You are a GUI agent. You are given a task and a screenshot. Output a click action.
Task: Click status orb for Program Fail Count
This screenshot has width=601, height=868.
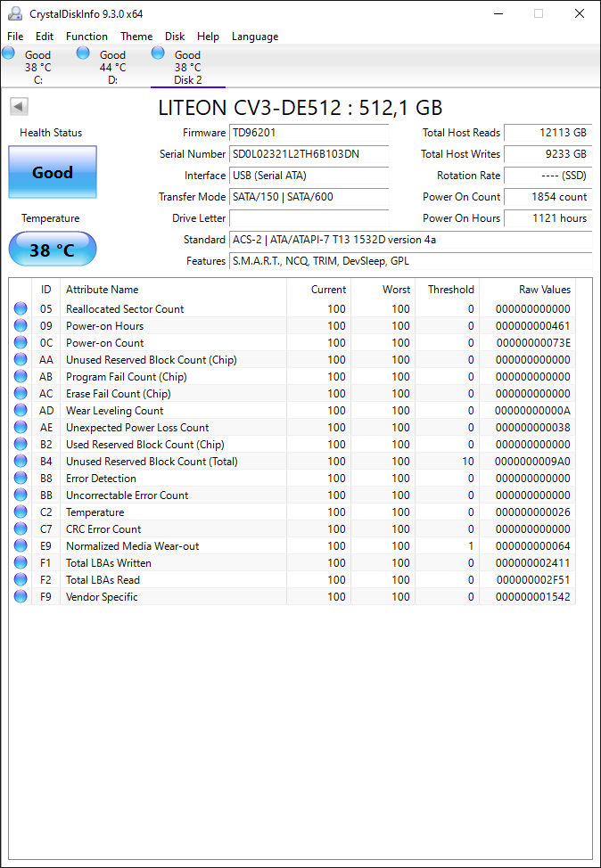coord(21,376)
